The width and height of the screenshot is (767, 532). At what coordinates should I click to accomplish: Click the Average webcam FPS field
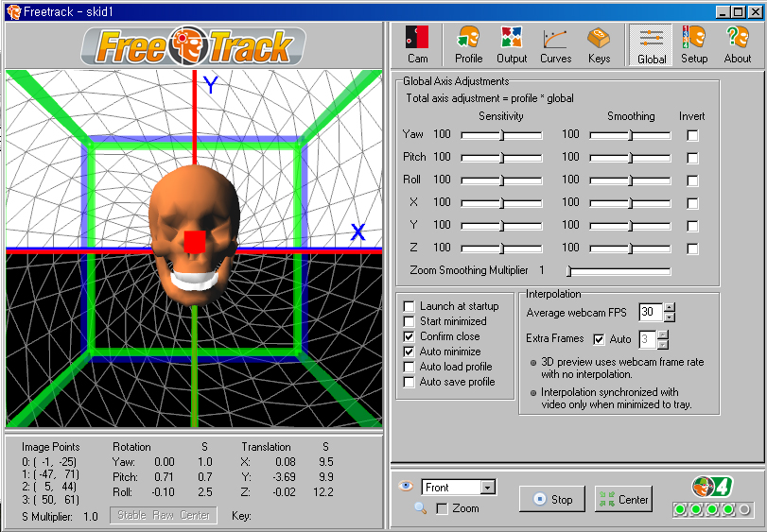[x=650, y=312]
